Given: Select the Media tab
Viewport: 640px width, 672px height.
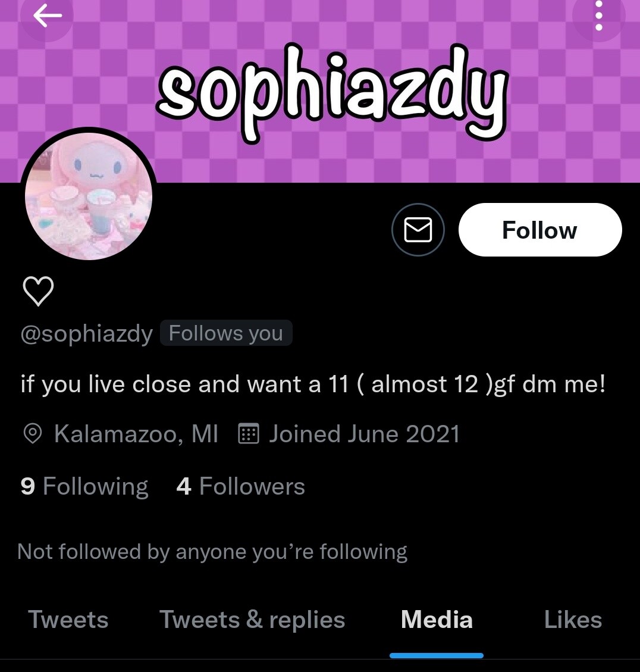Looking at the screenshot, I should 437,620.
